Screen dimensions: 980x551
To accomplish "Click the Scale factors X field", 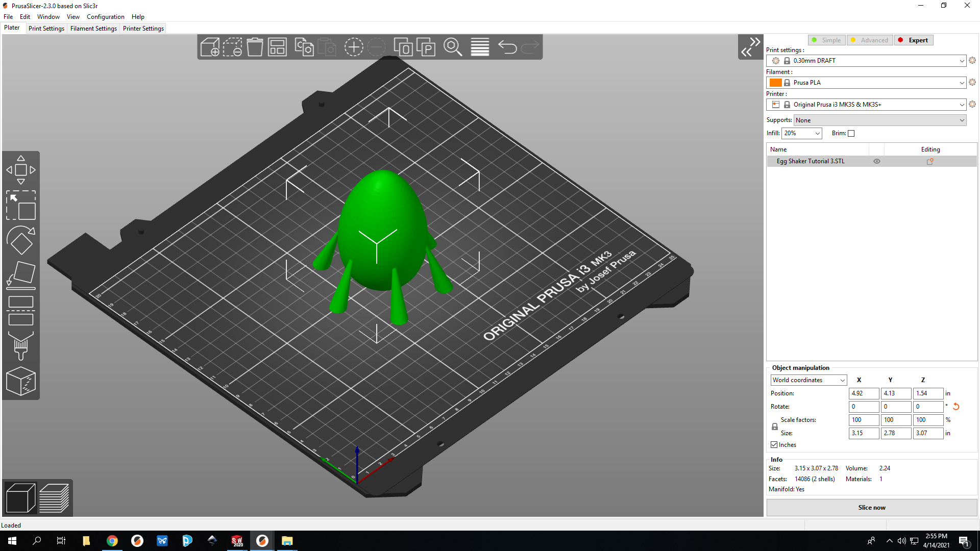I will tap(864, 420).
